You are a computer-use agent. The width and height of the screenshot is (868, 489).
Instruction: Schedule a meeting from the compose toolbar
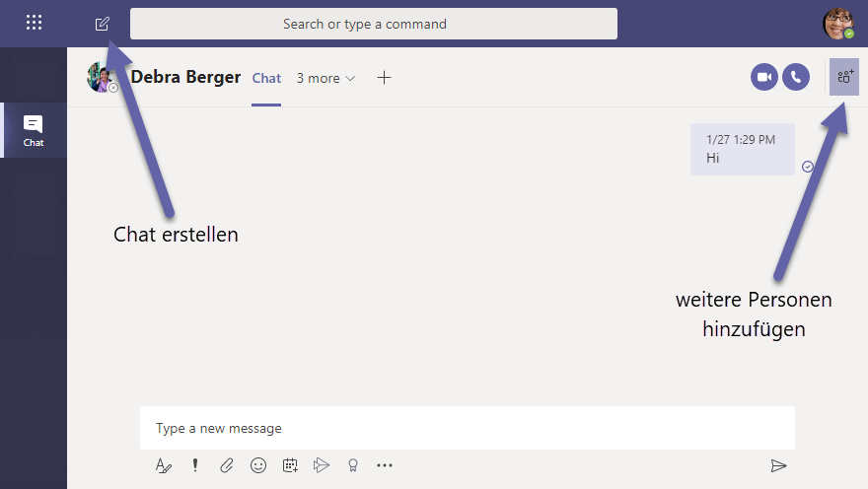290,465
